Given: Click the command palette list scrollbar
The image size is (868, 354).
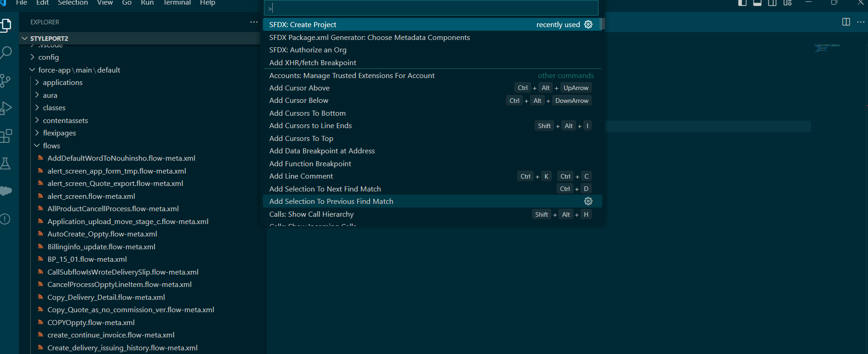Looking at the screenshot, I should (x=602, y=24).
